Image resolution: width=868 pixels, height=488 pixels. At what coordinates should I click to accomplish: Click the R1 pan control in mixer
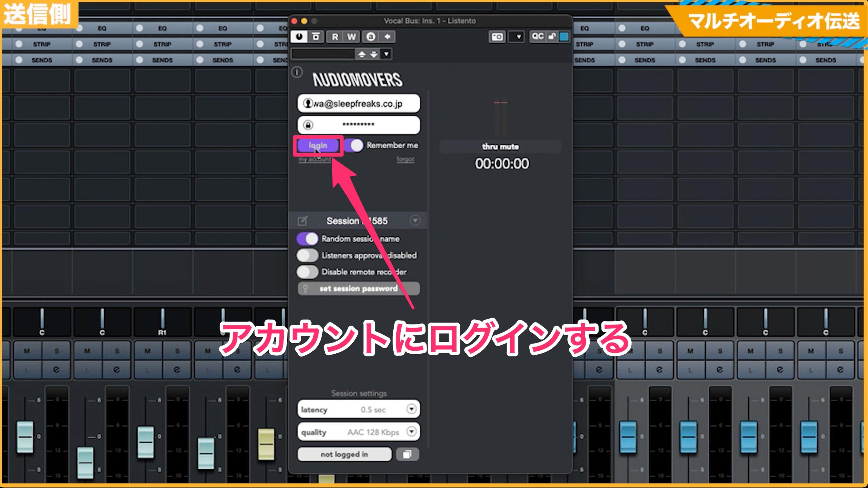[x=162, y=321]
